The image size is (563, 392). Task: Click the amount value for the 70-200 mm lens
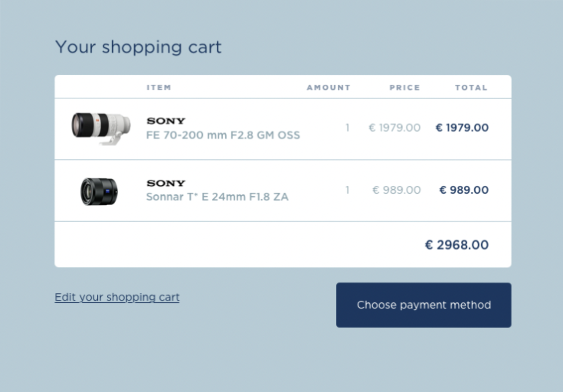(x=347, y=127)
